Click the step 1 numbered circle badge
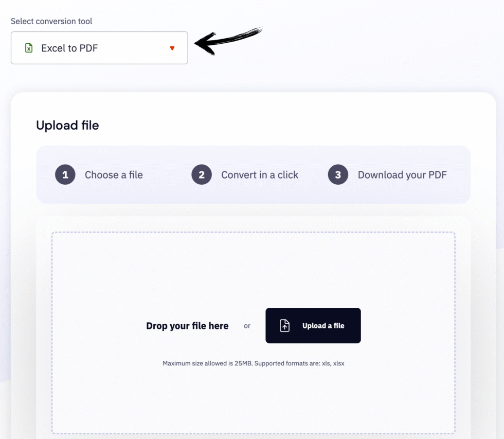The height and width of the screenshot is (439, 504). (65, 174)
